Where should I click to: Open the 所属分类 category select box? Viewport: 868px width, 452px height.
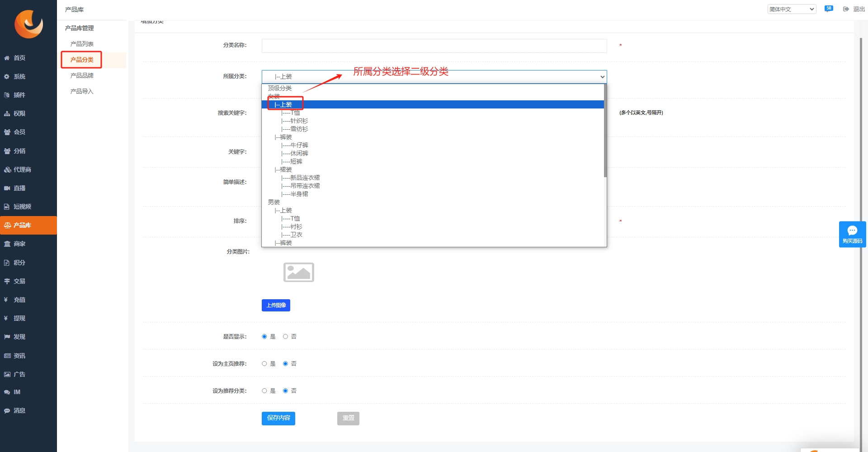[434, 76]
